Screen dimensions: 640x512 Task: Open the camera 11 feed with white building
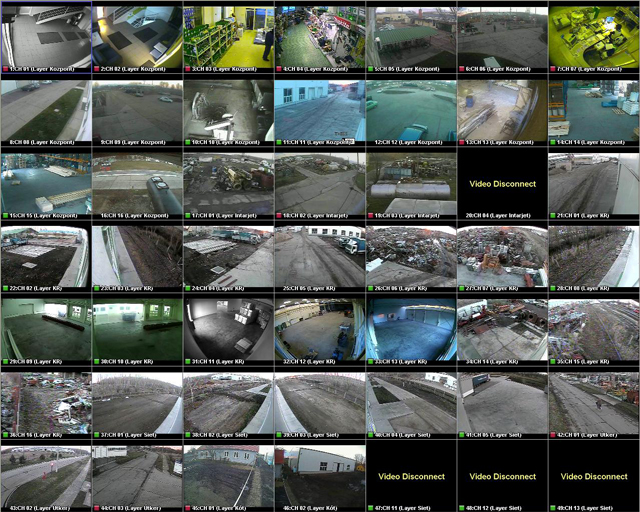click(x=319, y=108)
